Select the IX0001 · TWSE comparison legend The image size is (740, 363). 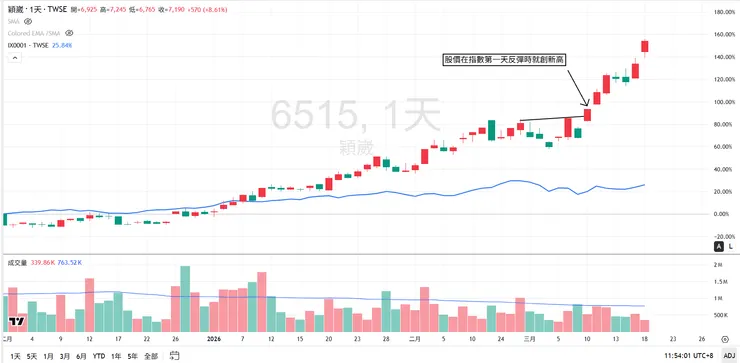(28, 45)
